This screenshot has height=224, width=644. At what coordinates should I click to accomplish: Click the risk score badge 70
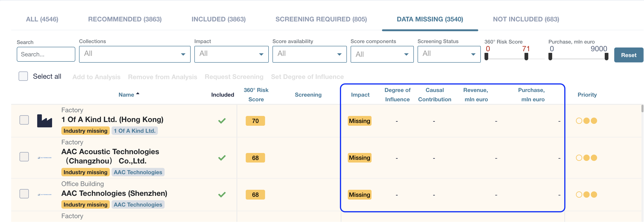coord(255,121)
